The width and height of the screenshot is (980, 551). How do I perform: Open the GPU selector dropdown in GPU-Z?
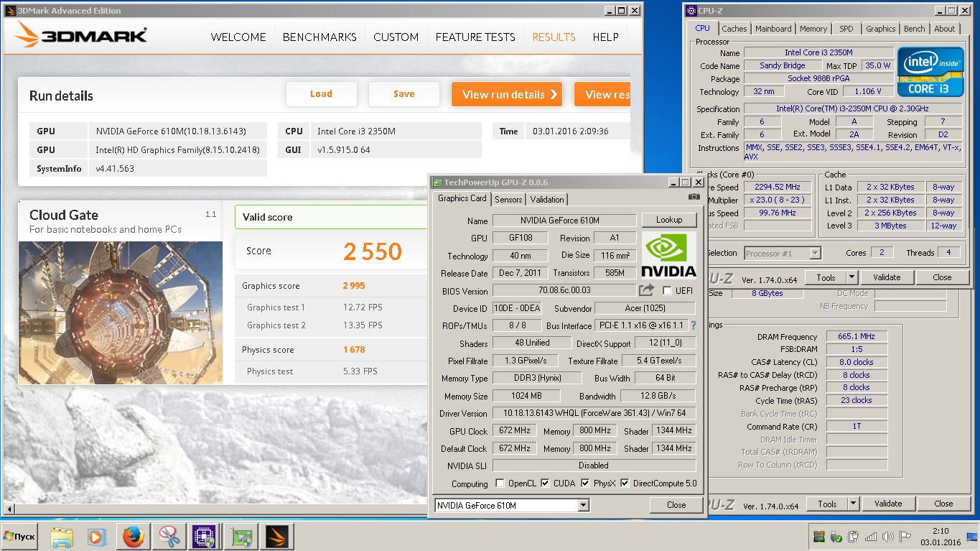pyautogui.click(x=584, y=506)
